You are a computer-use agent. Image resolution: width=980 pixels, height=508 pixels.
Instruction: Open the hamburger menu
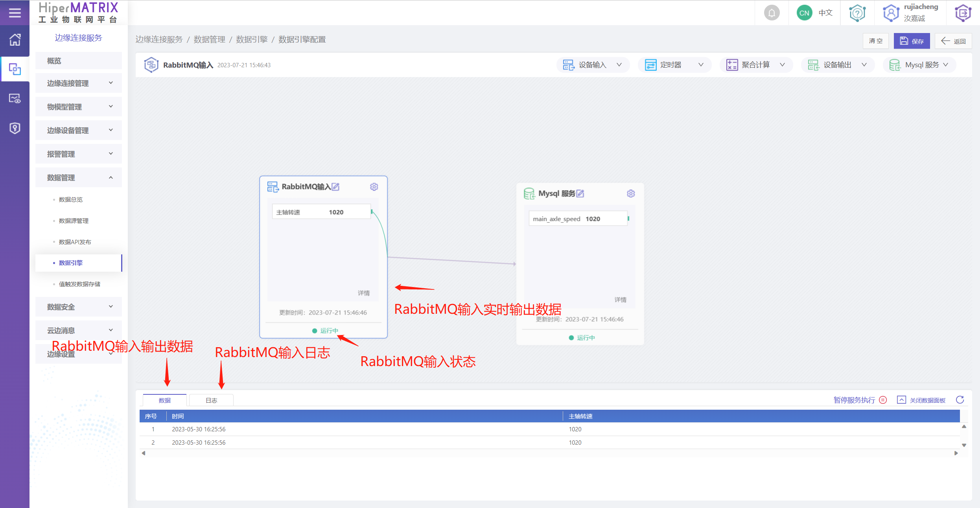click(x=15, y=13)
